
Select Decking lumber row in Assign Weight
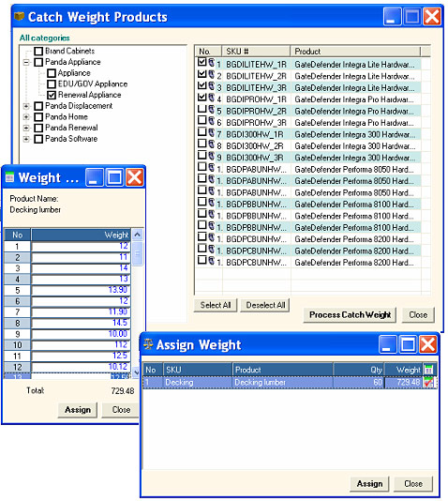tap(290, 383)
